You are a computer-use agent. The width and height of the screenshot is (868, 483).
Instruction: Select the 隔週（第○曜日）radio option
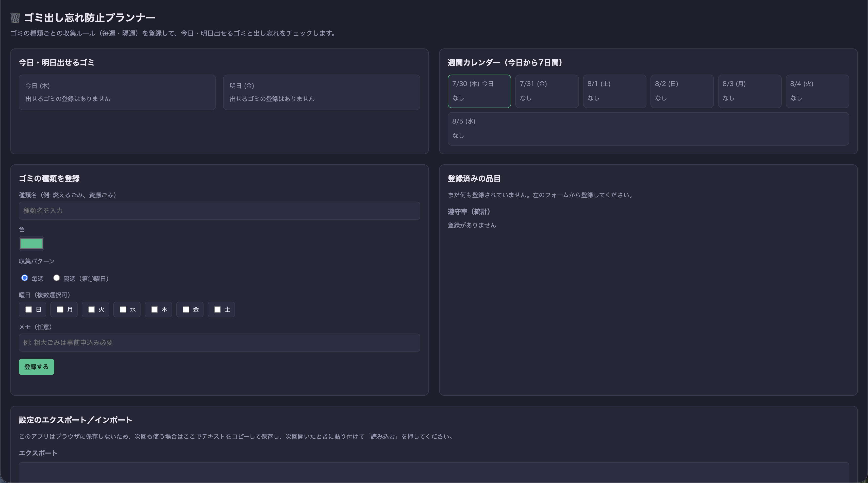[57, 278]
